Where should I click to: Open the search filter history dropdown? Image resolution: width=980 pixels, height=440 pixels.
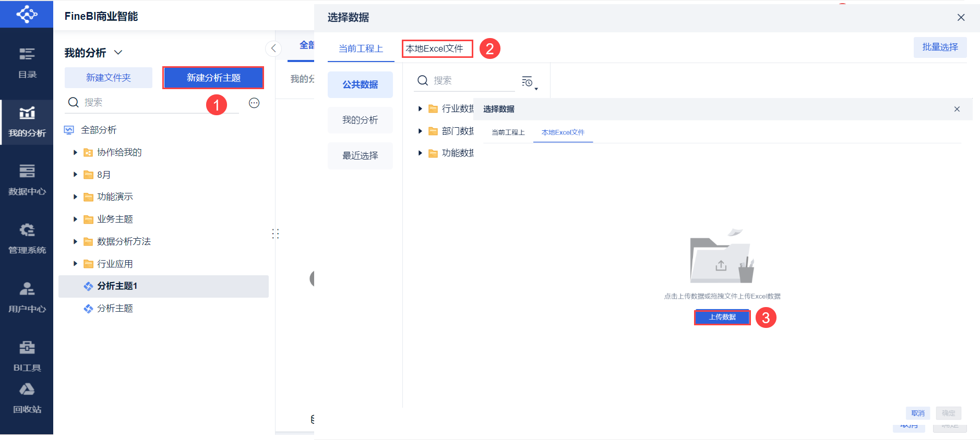point(529,82)
